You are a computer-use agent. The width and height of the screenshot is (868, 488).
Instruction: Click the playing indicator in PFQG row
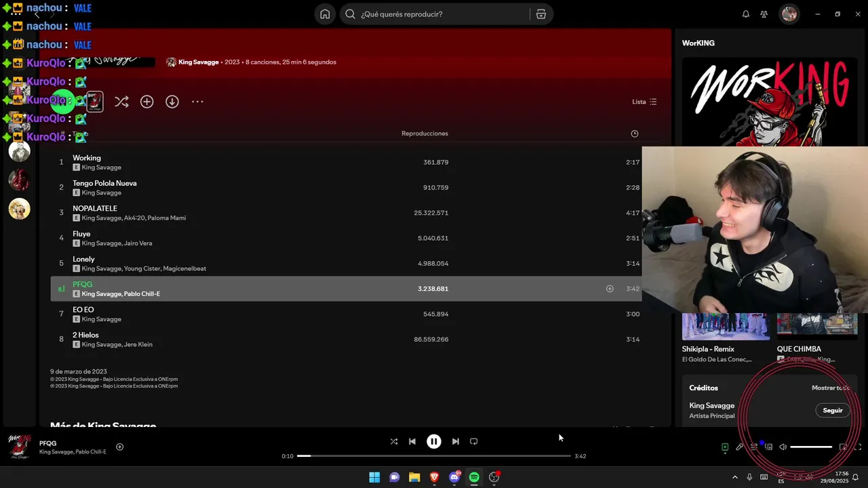(61, 289)
